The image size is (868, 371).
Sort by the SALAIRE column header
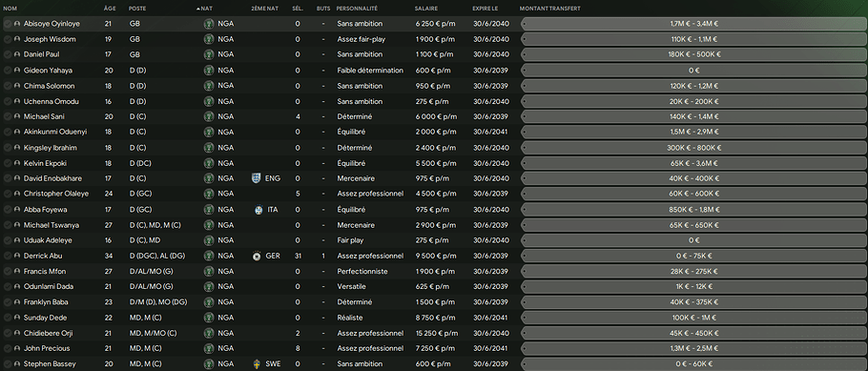(425, 9)
